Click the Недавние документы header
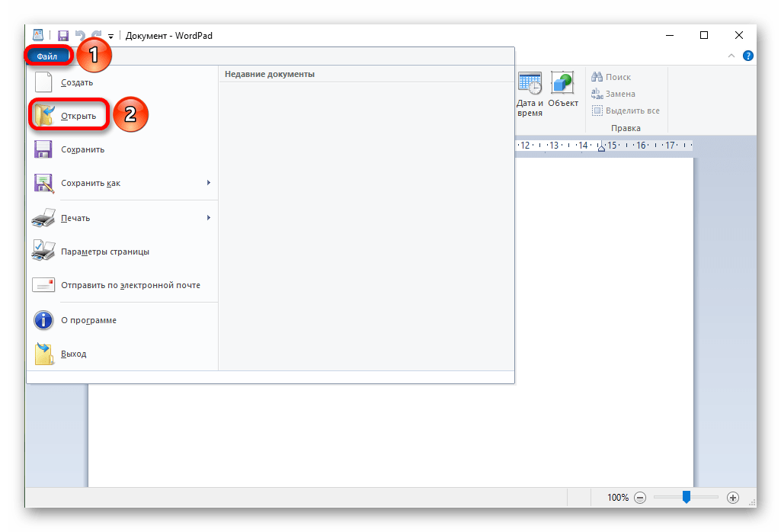Viewport: 781px width, 532px height. tap(270, 74)
